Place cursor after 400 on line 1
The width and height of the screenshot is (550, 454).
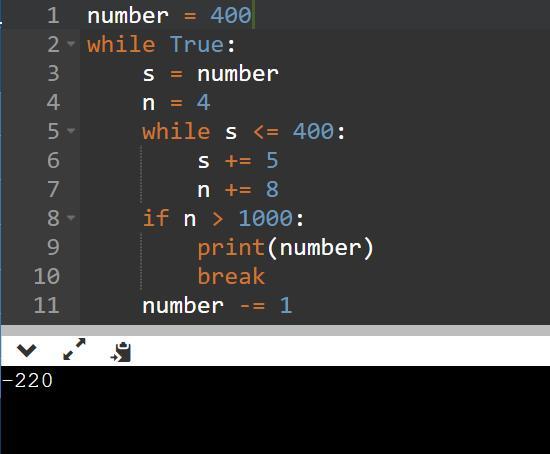253,16
